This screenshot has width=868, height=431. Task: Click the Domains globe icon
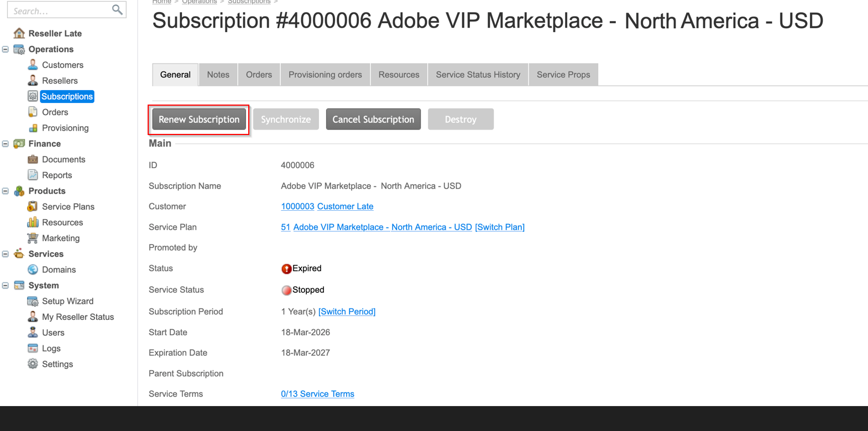[x=33, y=269]
